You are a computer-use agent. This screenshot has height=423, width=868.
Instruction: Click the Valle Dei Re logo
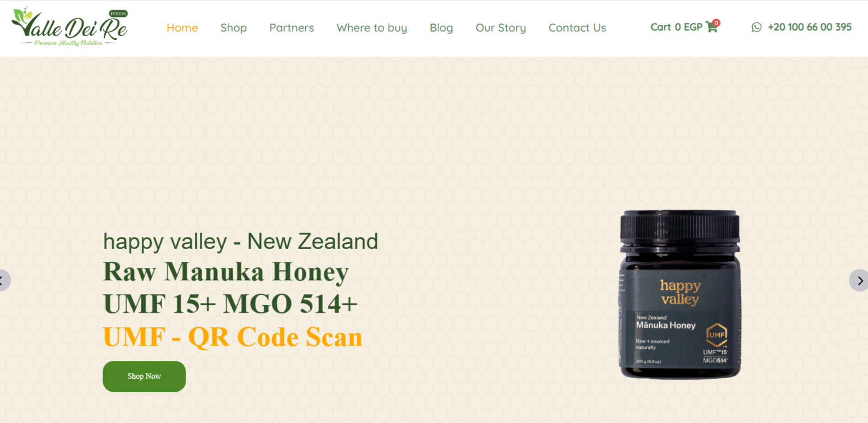click(70, 27)
